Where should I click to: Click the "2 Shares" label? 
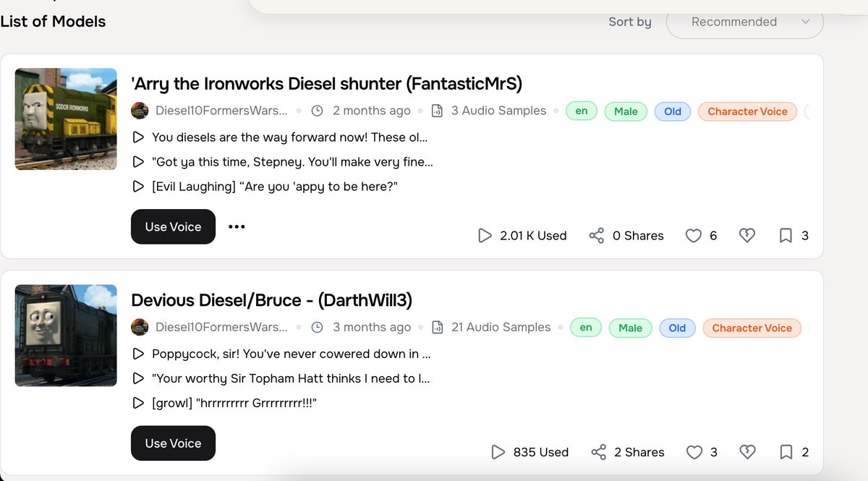point(639,452)
